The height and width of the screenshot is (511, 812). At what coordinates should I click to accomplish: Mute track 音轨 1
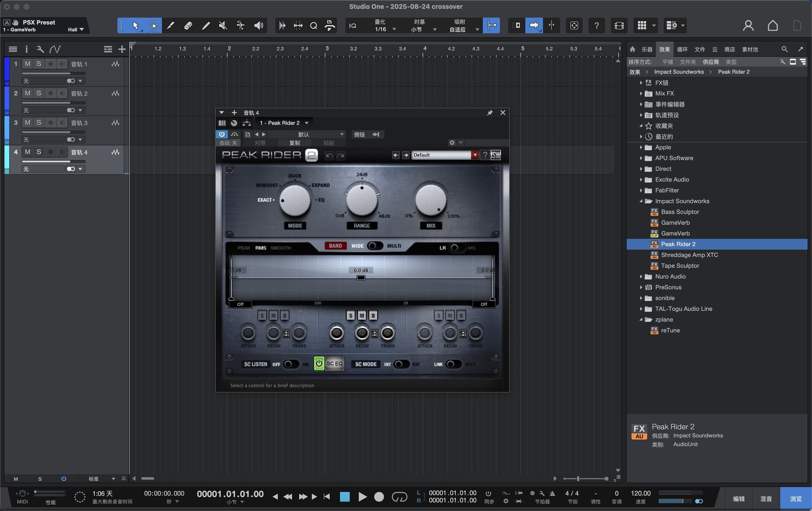pos(27,64)
